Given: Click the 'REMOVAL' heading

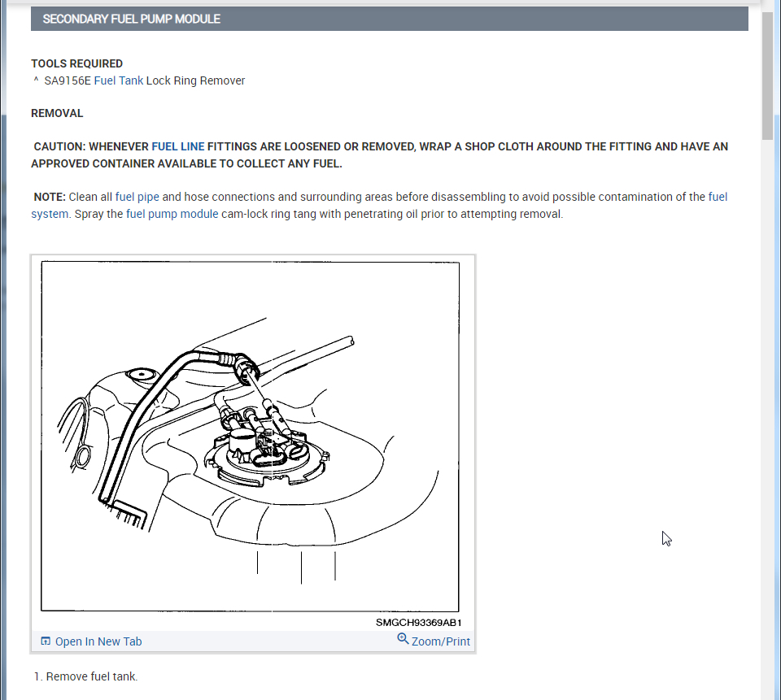Looking at the screenshot, I should coord(57,113).
